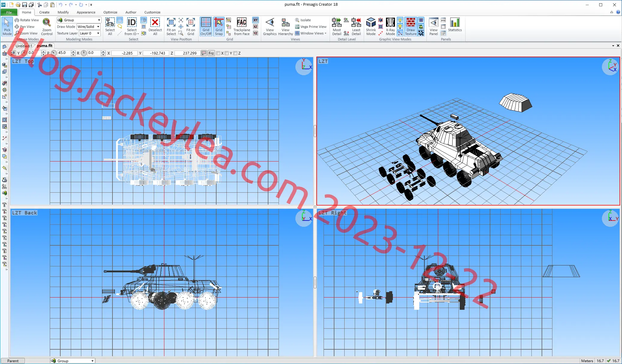
Task: Activate Trackplane from Face tool
Action: point(242,27)
